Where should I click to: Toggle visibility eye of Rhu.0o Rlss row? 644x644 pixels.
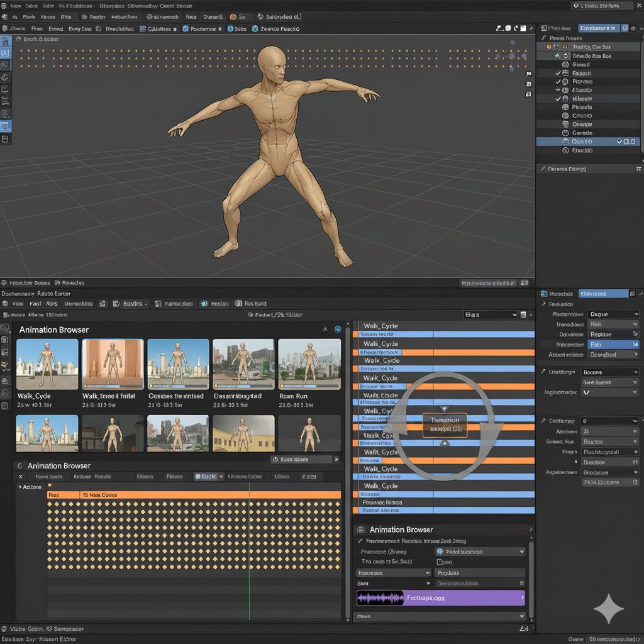(x=557, y=56)
